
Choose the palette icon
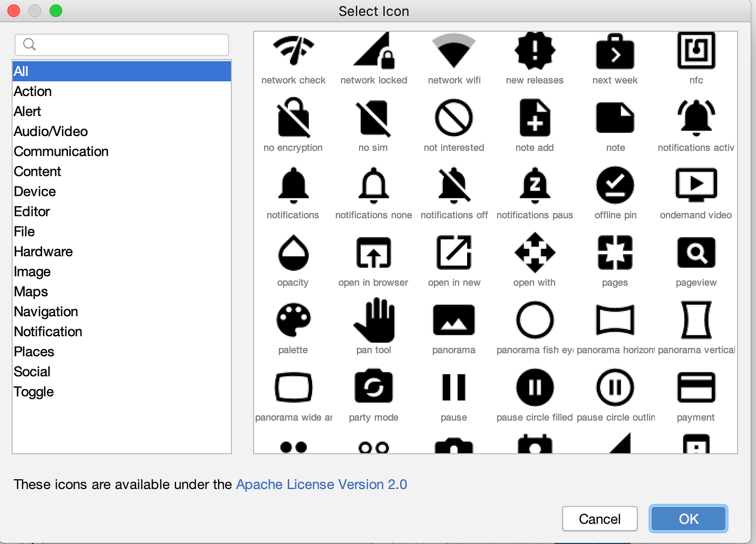click(x=293, y=320)
